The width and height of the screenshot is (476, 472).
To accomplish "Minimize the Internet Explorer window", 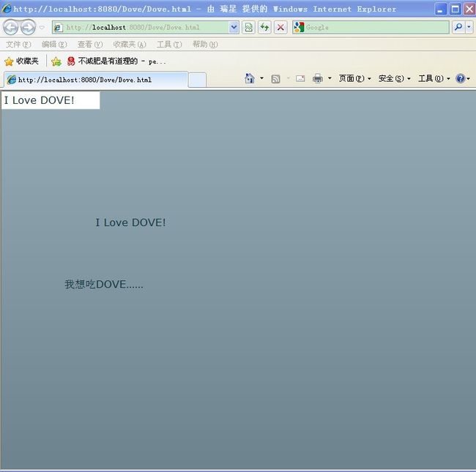I will click(x=440, y=9).
